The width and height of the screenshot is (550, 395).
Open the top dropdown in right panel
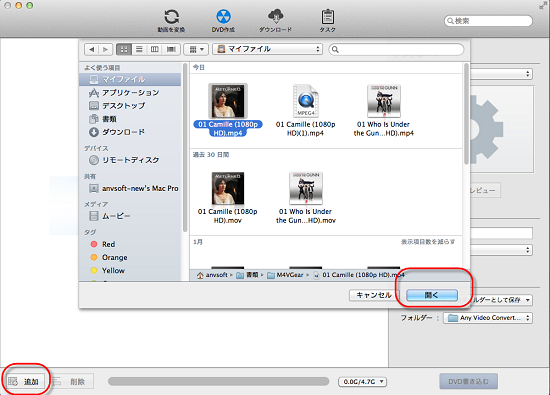(x=501, y=74)
